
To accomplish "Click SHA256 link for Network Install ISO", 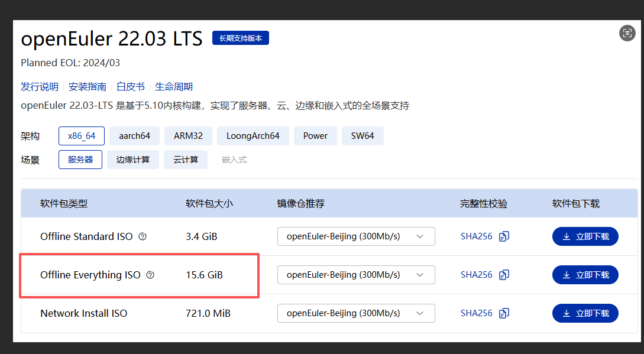I will click(477, 313).
